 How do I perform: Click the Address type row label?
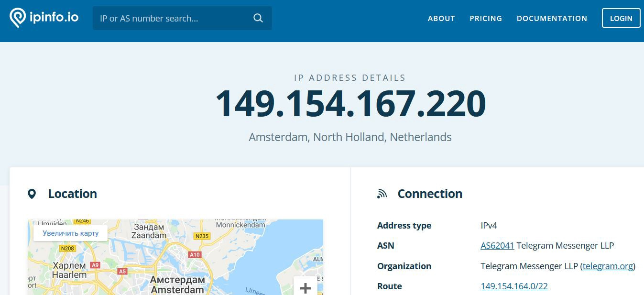pyautogui.click(x=404, y=226)
